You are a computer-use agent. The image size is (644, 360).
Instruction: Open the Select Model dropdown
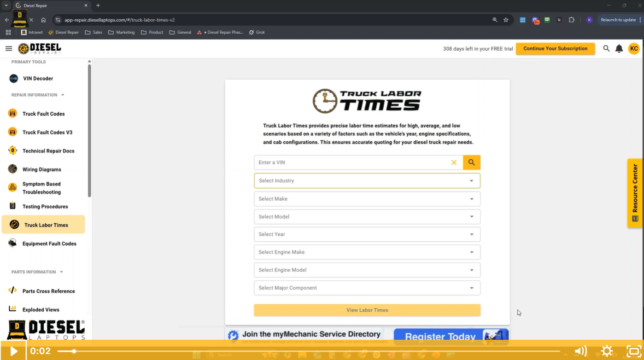(x=367, y=217)
